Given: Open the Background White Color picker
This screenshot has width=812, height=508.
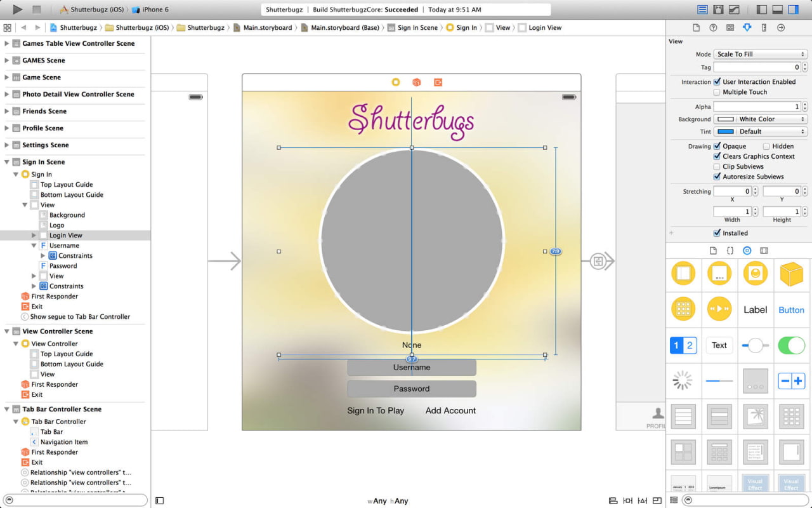Looking at the screenshot, I should [x=760, y=119].
